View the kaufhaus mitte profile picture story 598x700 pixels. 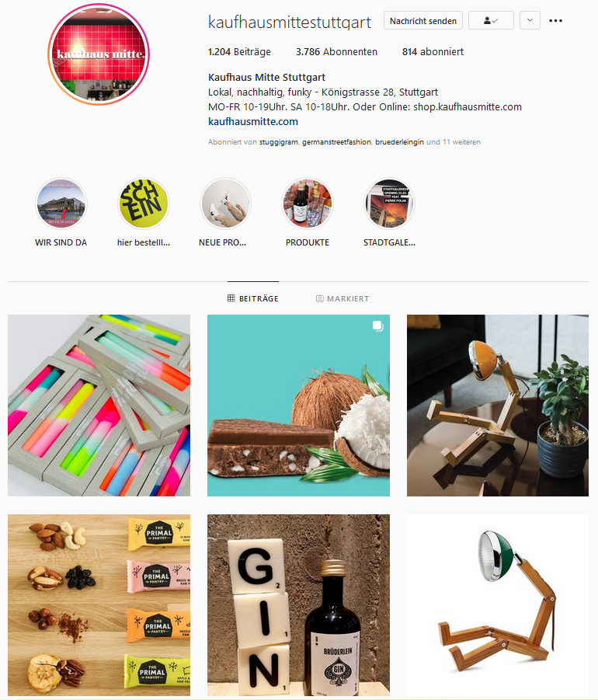[x=99, y=54]
